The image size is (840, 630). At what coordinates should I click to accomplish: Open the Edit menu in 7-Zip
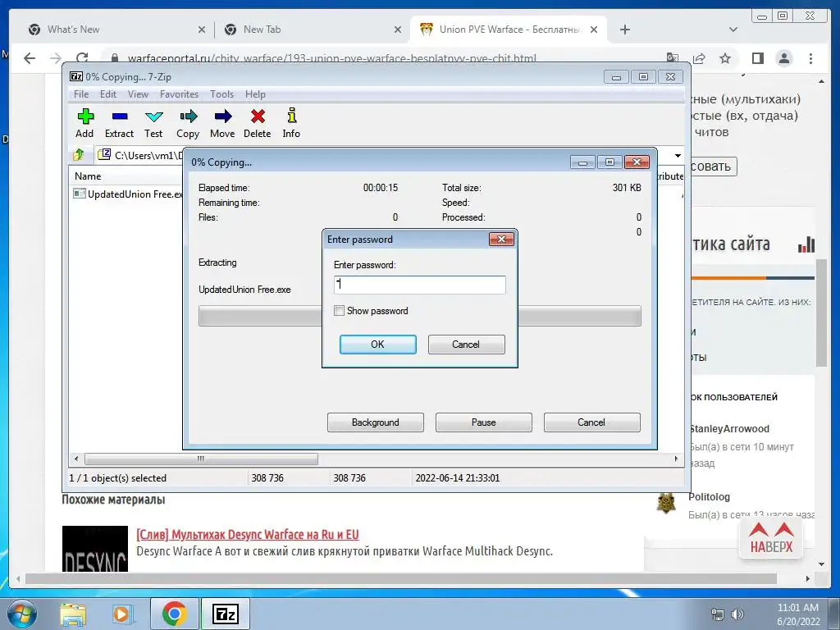(x=108, y=94)
